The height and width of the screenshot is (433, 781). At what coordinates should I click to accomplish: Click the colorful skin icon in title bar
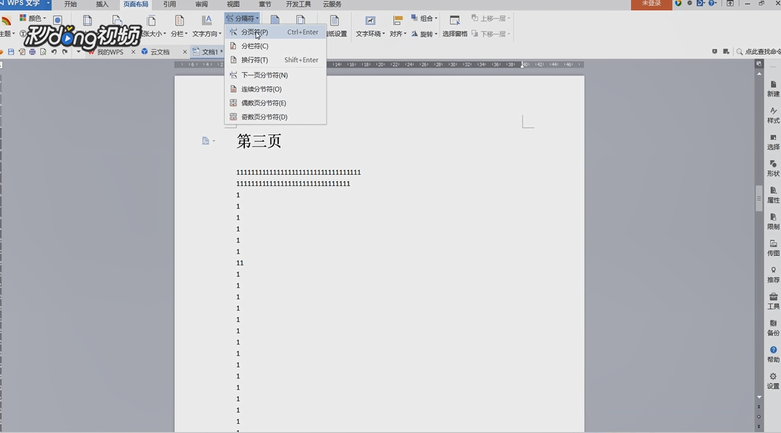(678, 3)
